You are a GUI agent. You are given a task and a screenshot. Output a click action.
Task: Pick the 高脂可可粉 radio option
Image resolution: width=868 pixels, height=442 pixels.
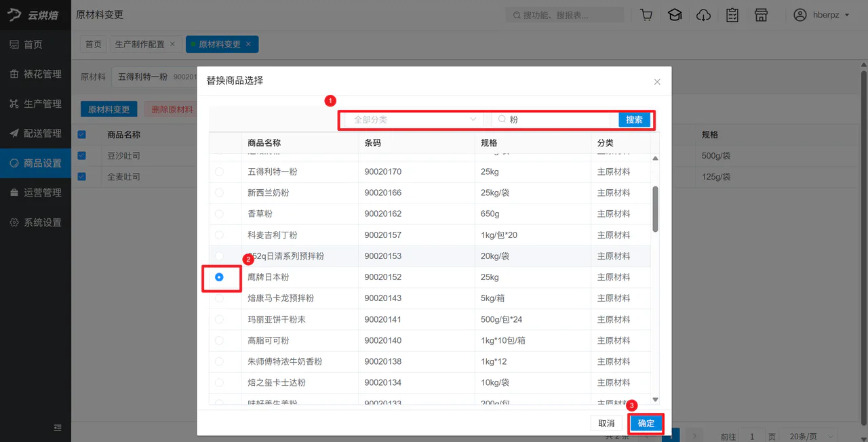coord(219,340)
